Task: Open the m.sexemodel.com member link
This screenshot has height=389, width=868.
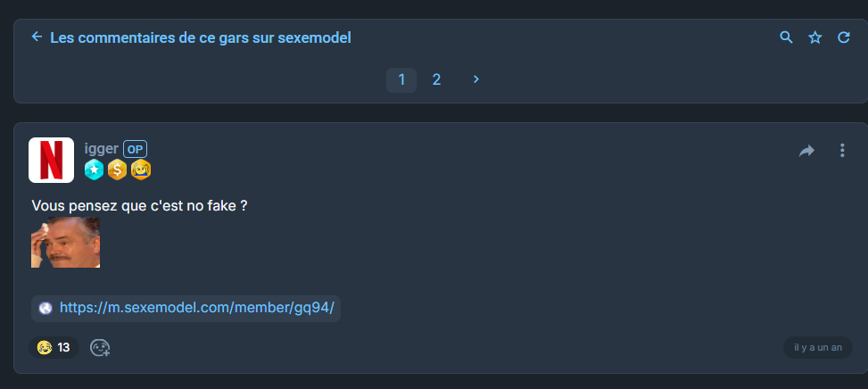Action: (x=196, y=308)
